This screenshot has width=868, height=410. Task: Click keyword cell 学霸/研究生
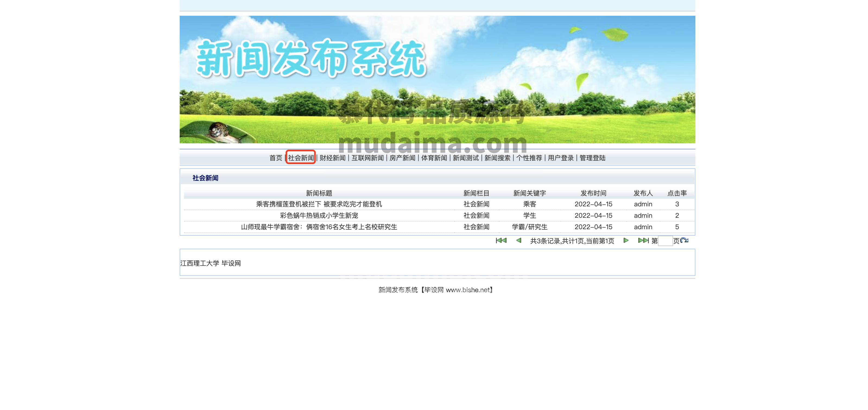[530, 227]
